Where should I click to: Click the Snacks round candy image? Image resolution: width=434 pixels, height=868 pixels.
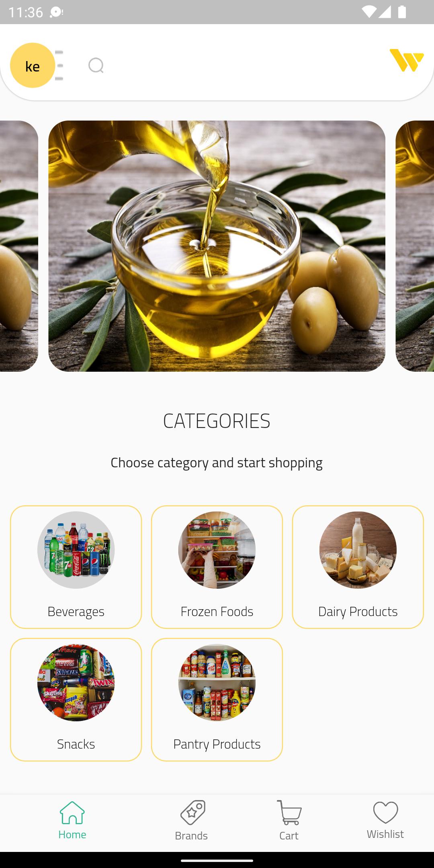76,683
